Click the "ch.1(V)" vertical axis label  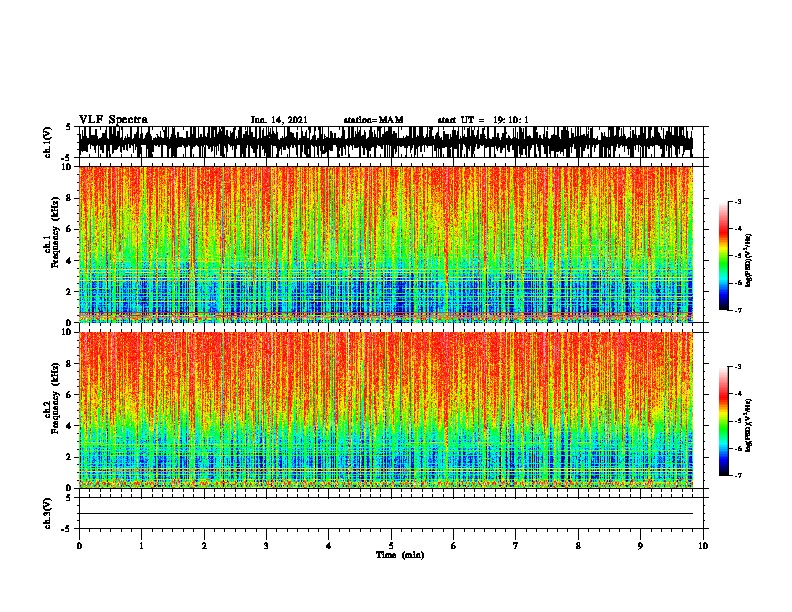tap(47, 142)
